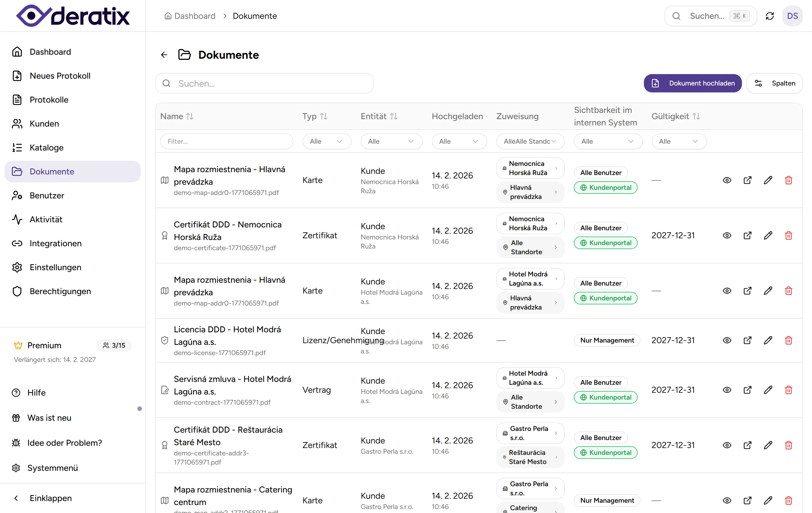Image resolution: width=812 pixels, height=513 pixels.
Task: Click the back arrow next to Dokumente heading
Action: [164, 55]
